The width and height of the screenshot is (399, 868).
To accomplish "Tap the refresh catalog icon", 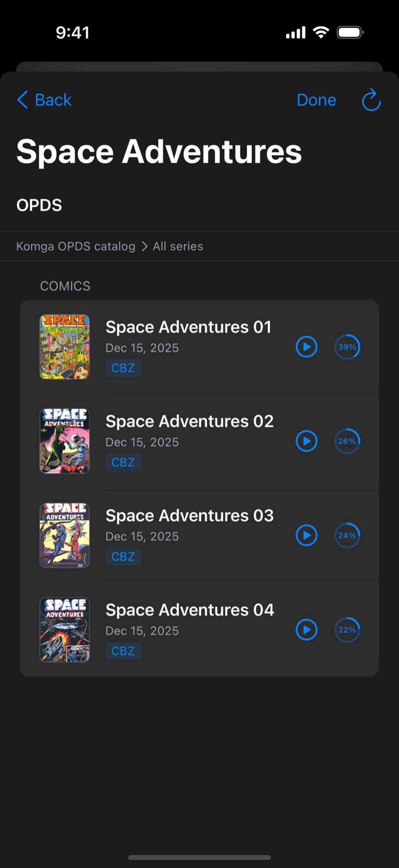I will click(x=371, y=100).
